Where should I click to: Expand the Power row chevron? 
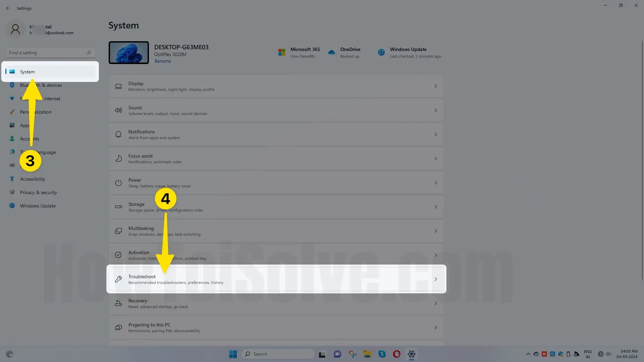436,183
